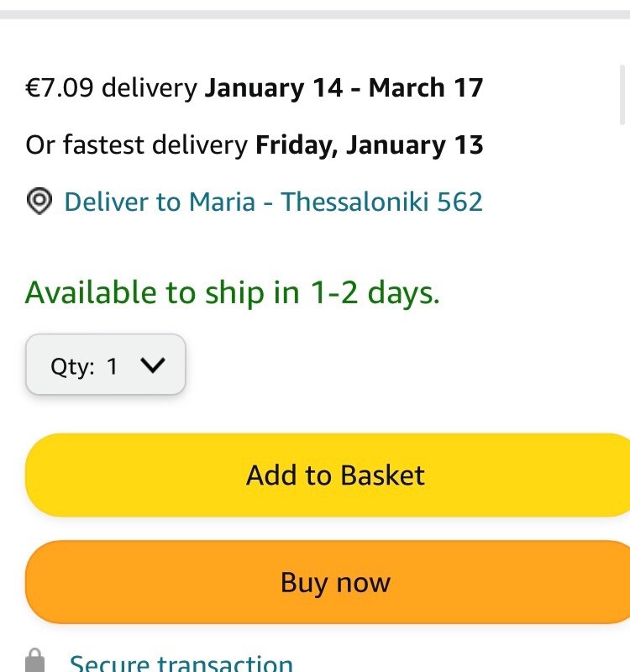Click the Qty: label text
This screenshot has width=630, height=672.
coord(72,367)
